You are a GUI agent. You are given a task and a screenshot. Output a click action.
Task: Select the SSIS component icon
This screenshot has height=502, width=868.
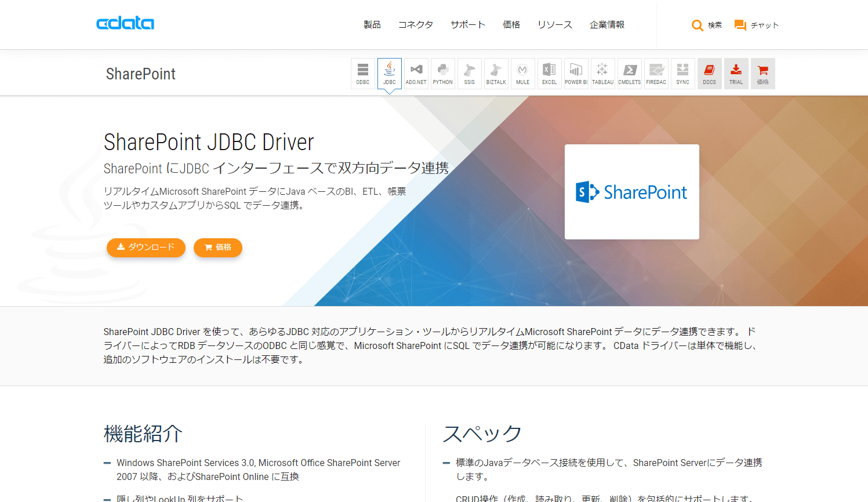[x=469, y=73]
